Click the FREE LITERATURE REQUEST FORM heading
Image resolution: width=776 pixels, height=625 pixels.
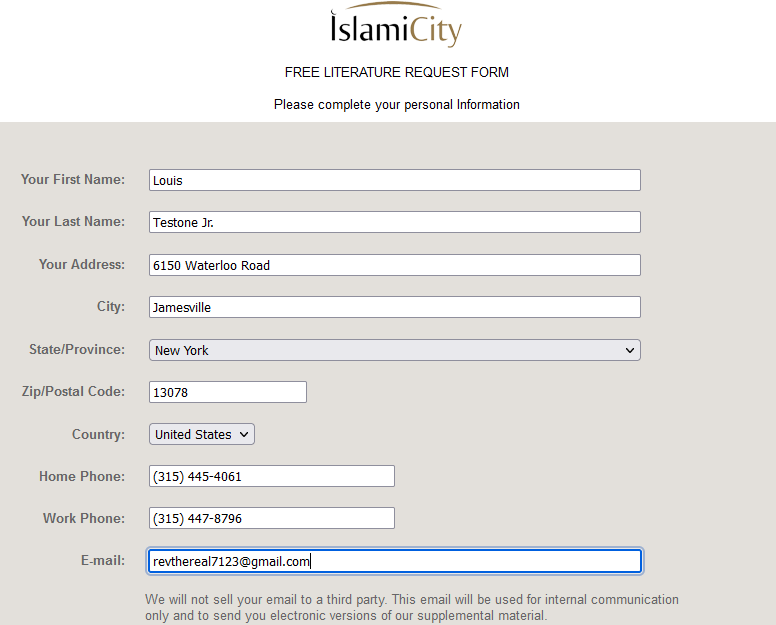tap(396, 72)
